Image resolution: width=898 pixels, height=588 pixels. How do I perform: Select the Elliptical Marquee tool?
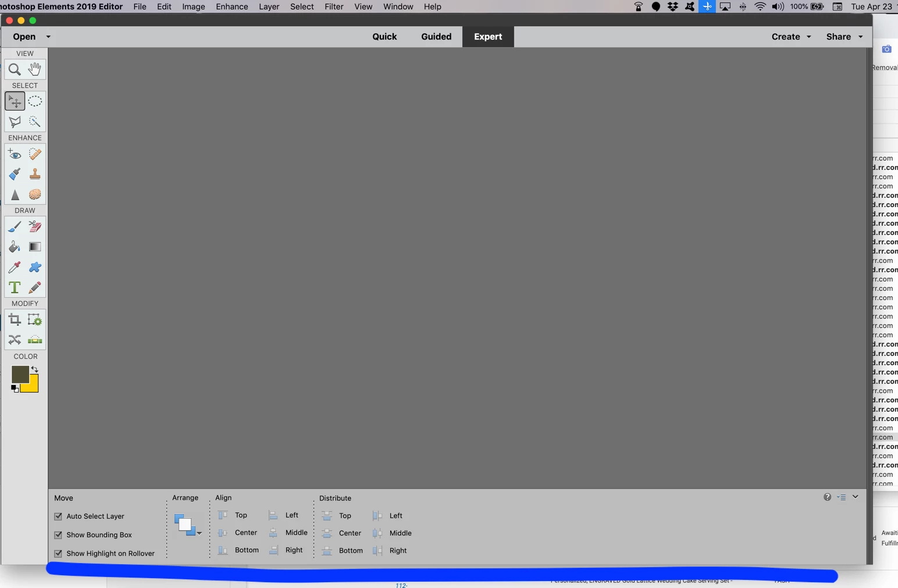pyautogui.click(x=35, y=101)
